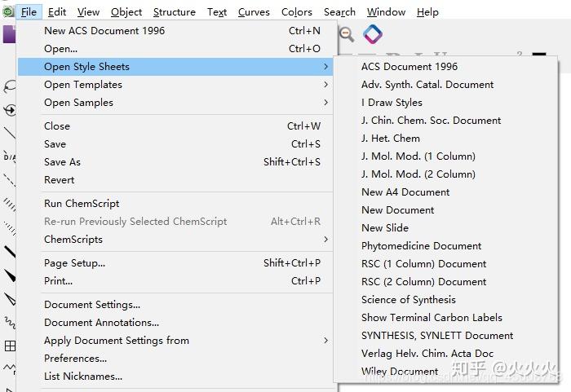
Task: Select RSC (1 Column) Document style sheet
Action: [x=423, y=264]
